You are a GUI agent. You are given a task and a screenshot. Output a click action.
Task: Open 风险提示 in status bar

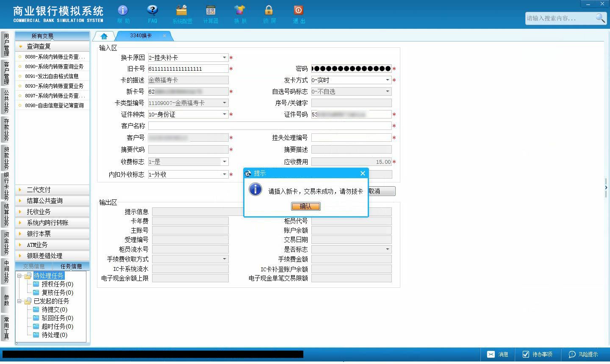click(583, 354)
